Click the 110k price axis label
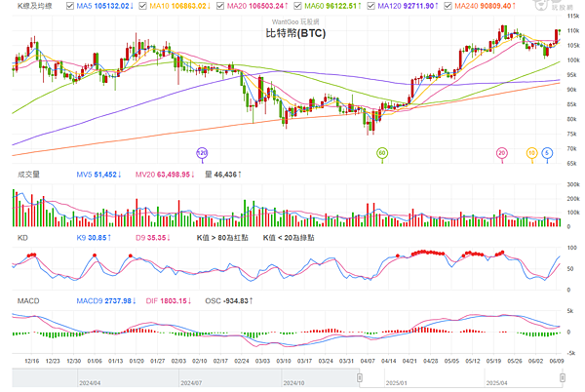 tap(573, 30)
